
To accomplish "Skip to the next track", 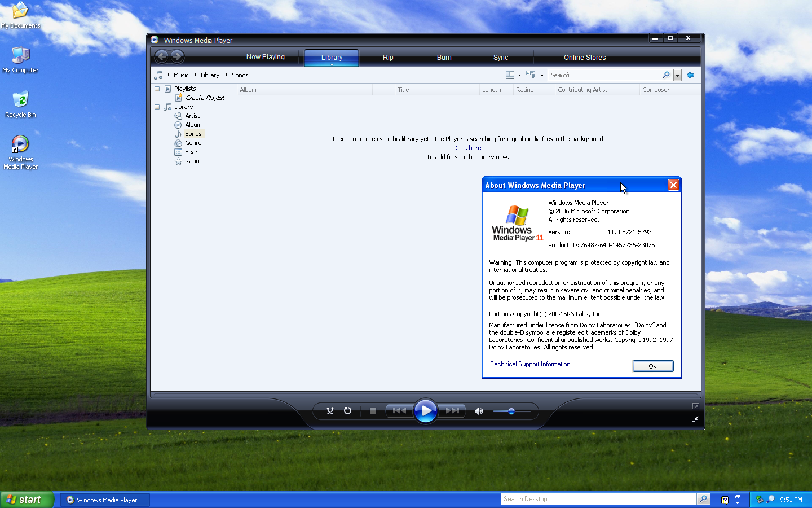I will point(452,411).
